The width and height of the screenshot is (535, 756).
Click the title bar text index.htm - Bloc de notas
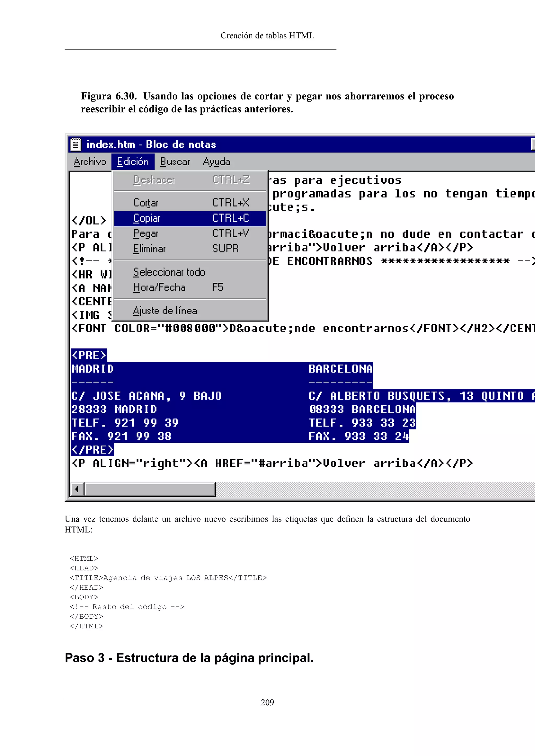point(151,144)
